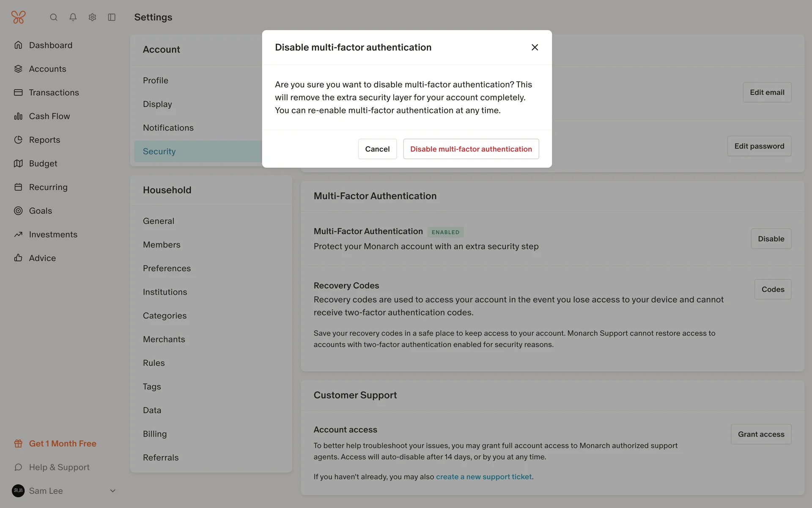Image resolution: width=812 pixels, height=508 pixels.
Task: Click the search magnifier icon
Action: pos(54,17)
